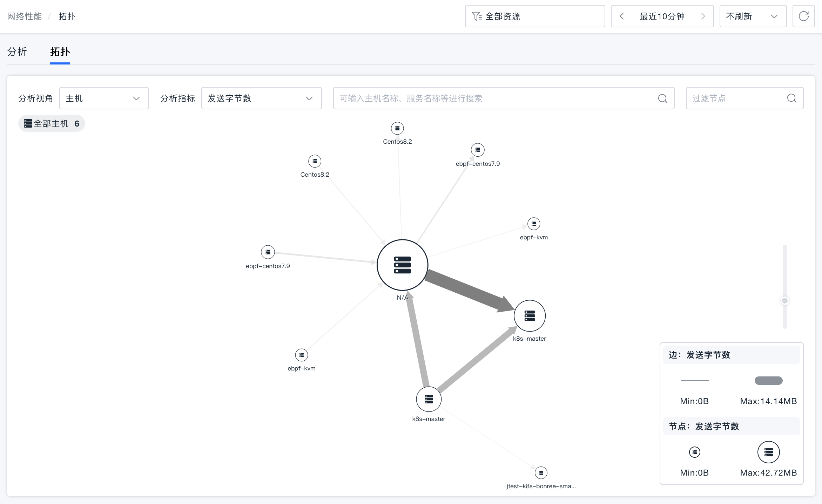
Task: Select the 拓扑 tab
Action: click(x=60, y=52)
